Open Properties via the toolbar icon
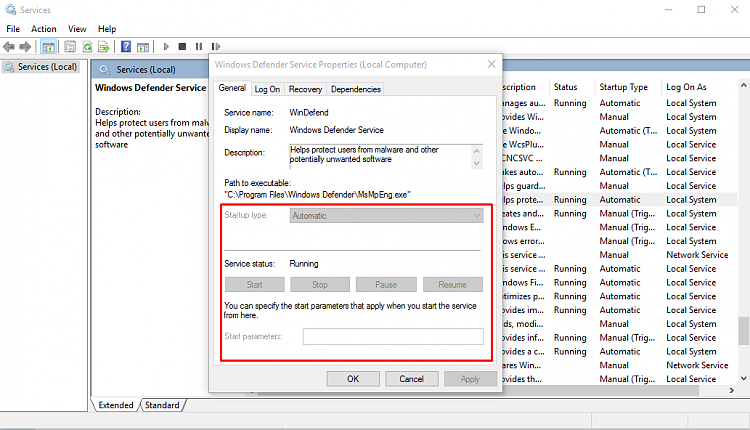This screenshot has width=750, height=430. 70,46
